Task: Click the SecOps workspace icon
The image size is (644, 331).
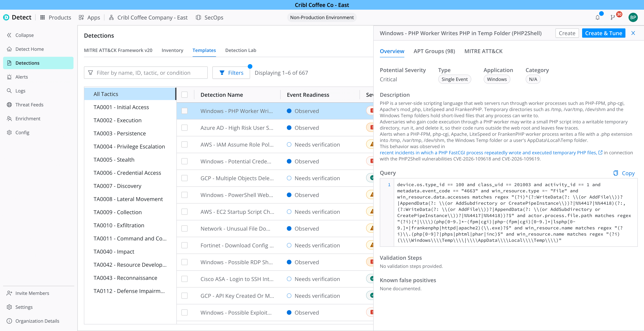Action: point(198,17)
